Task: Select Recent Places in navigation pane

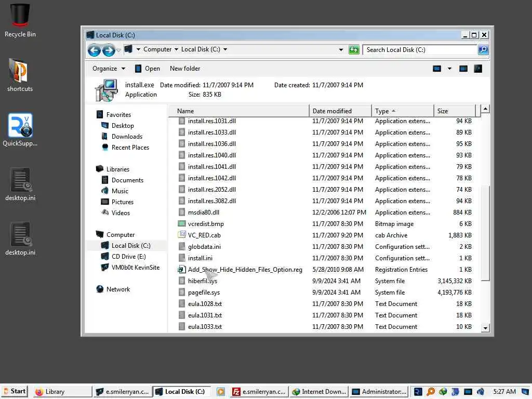Action: click(130, 148)
